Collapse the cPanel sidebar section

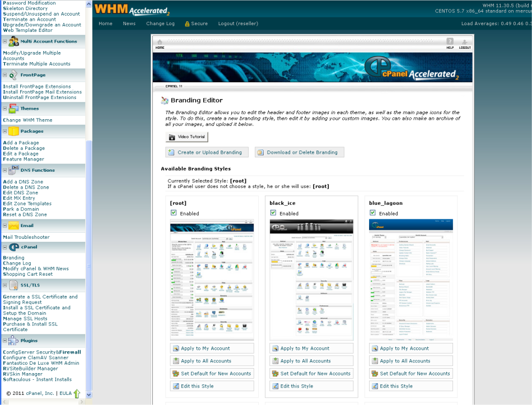(x=4, y=247)
